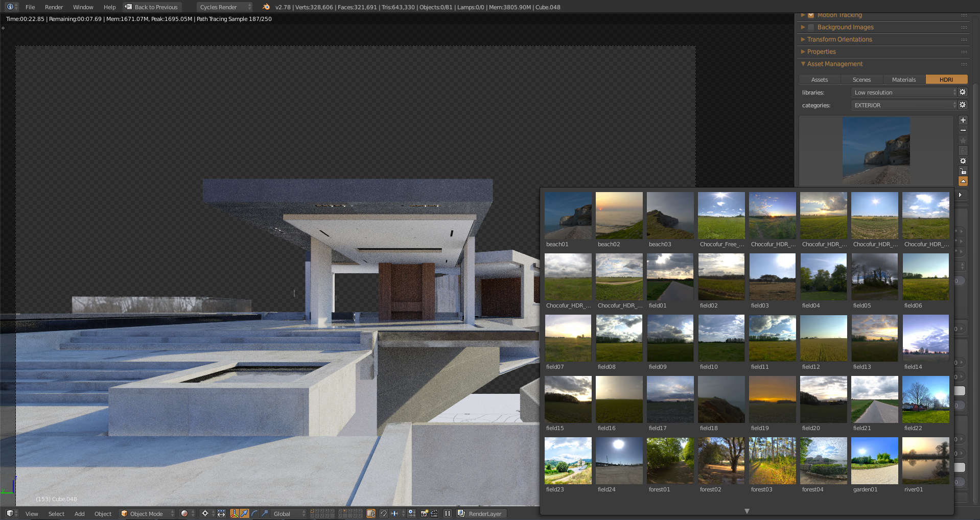Open the File menu
Screen dimensions: 980x520
click(x=30, y=7)
